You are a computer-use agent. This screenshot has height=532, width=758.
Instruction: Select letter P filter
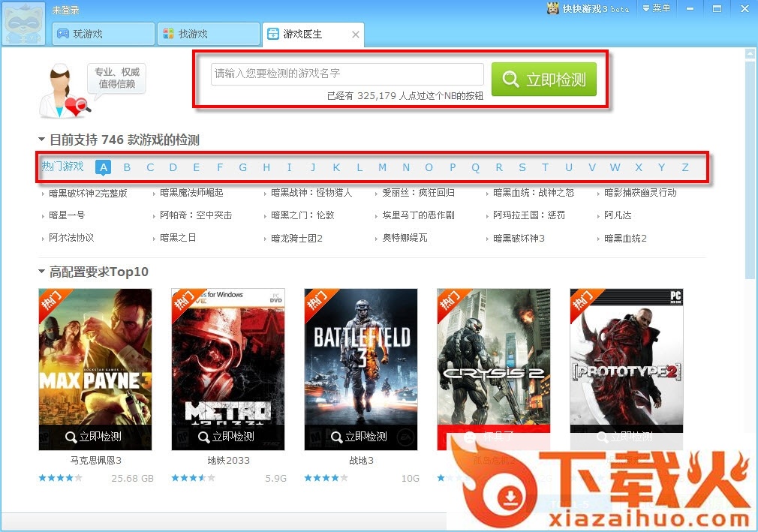point(453,167)
